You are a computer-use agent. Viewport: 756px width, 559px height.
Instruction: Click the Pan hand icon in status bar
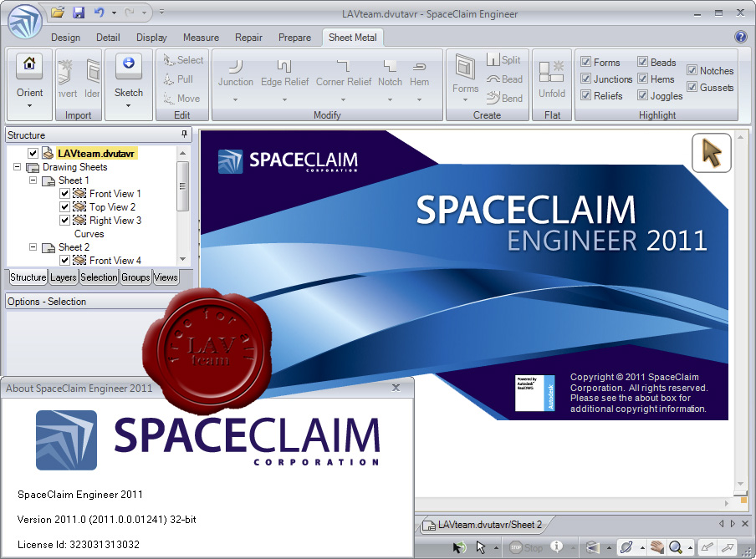(656, 547)
